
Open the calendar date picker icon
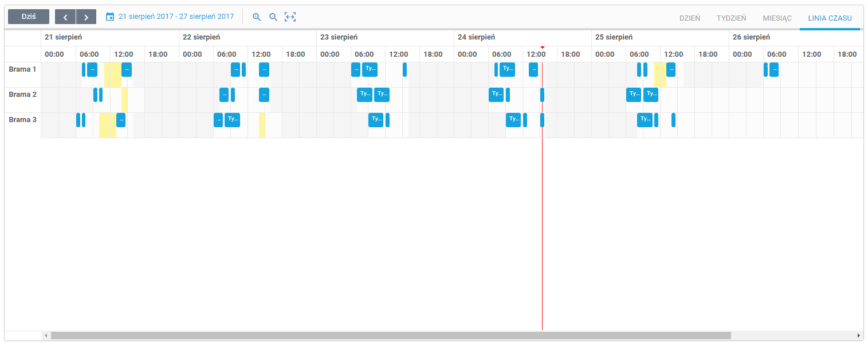[x=110, y=17]
